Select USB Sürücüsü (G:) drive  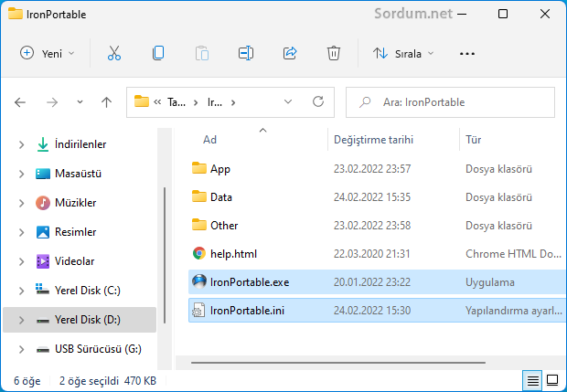coord(98,349)
